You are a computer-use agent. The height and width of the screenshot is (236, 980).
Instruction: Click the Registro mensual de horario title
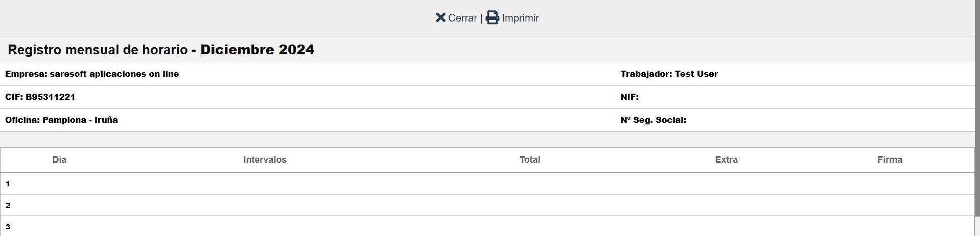pos(98,50)
